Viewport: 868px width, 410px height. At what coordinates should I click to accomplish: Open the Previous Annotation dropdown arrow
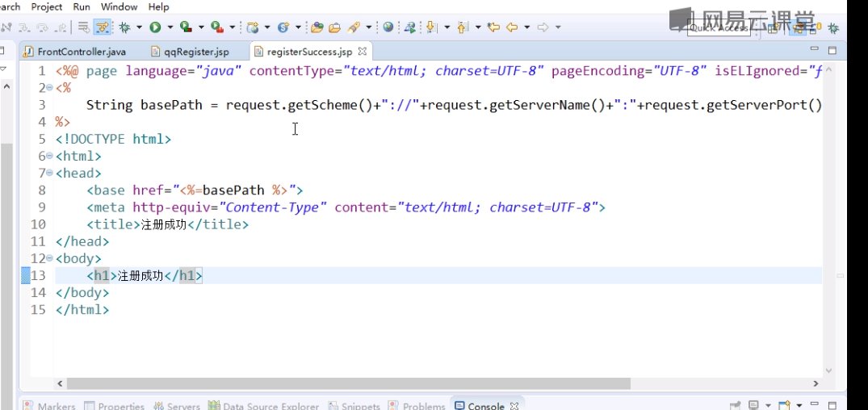(x=478, y=27)
